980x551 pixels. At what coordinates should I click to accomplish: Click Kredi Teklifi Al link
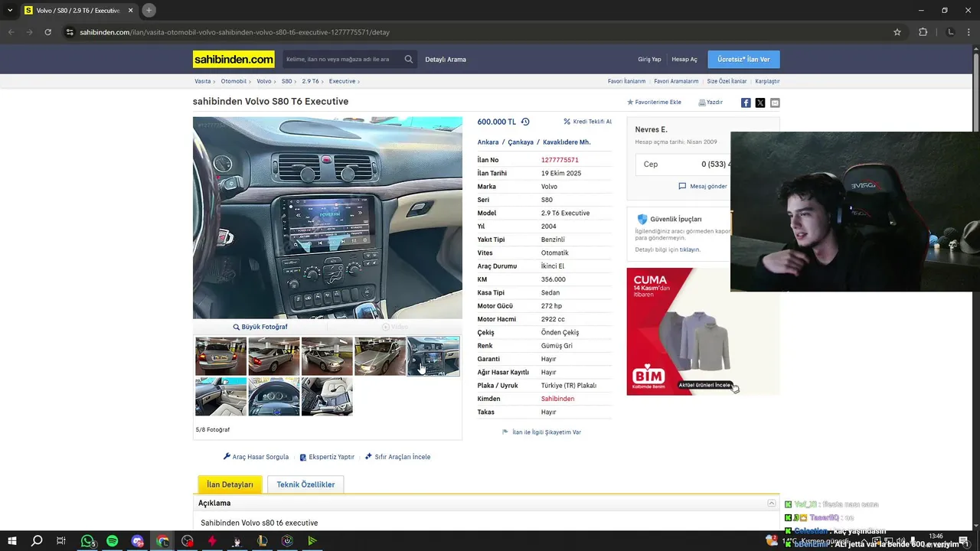click(587, 122)
